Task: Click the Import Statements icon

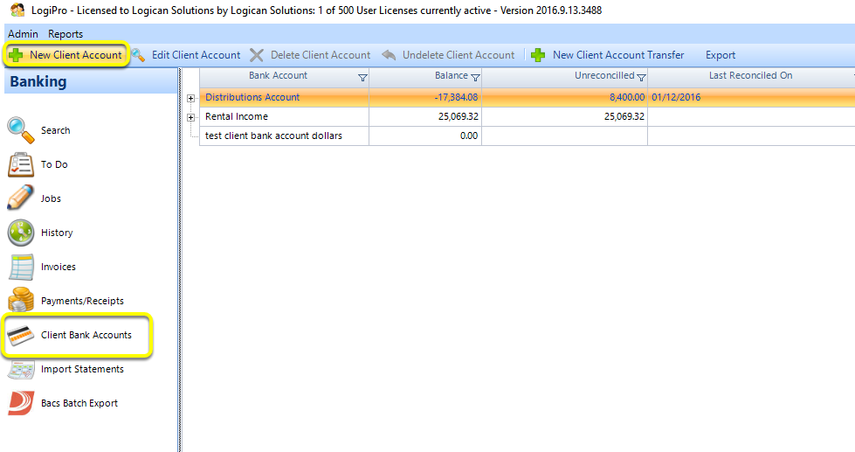Action: click(x=21, y=369)
